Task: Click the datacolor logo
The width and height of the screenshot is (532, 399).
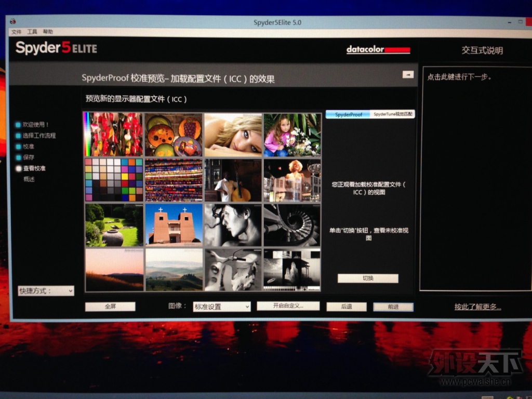Action: 378,49
